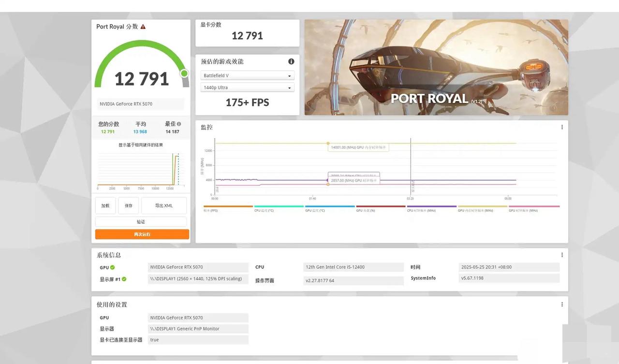Click the 监控 panel heading

click(x=206, y=127)
